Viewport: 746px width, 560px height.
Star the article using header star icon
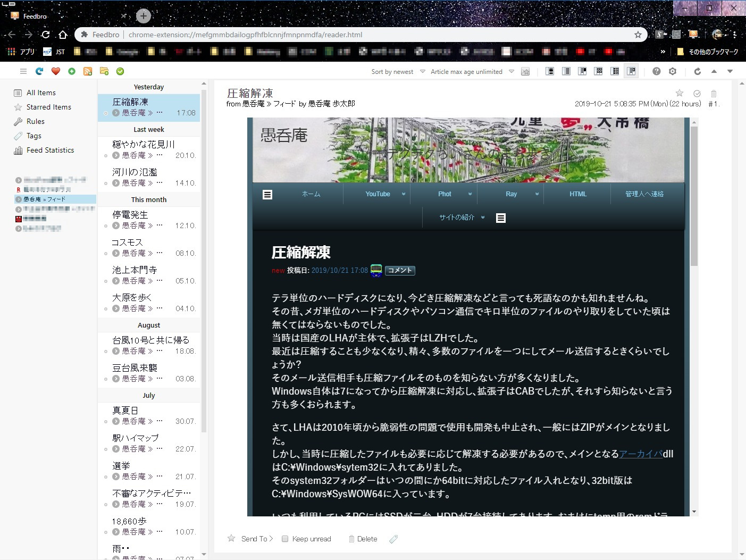(x=679, y=93)
